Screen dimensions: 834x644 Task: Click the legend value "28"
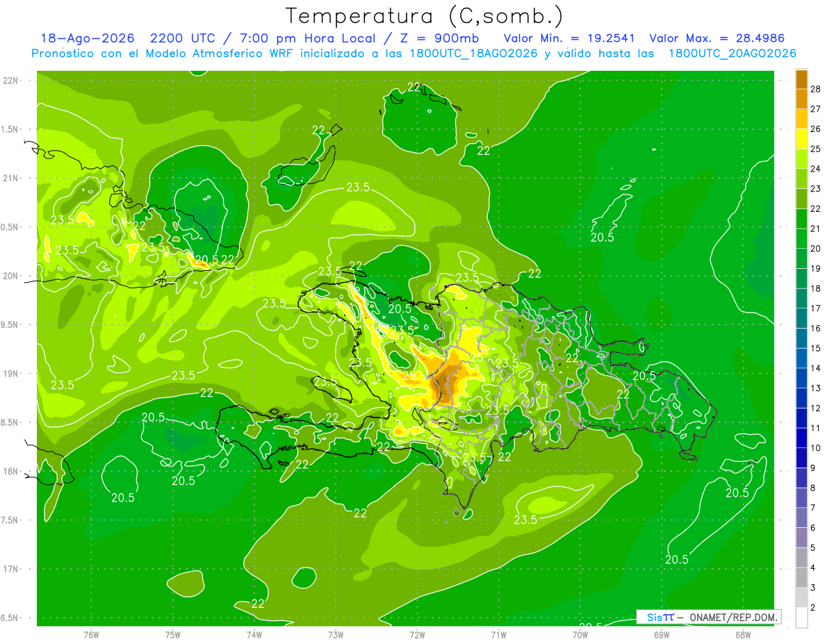pos(815,89)
